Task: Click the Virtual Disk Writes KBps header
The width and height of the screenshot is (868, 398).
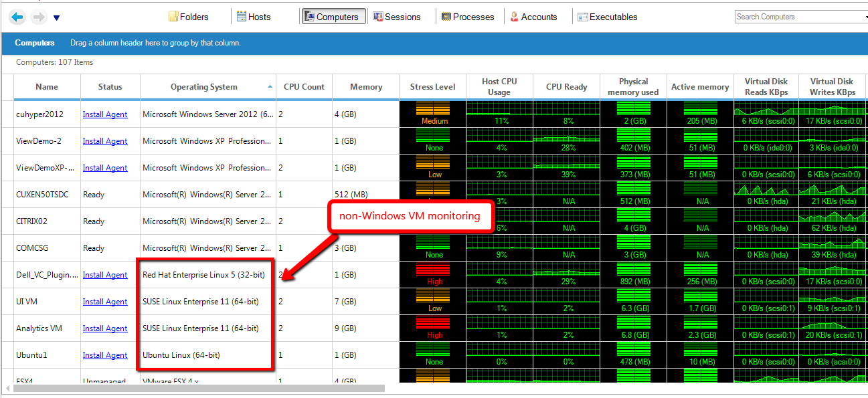Action: pyautogui.click(x=833, y=87)
